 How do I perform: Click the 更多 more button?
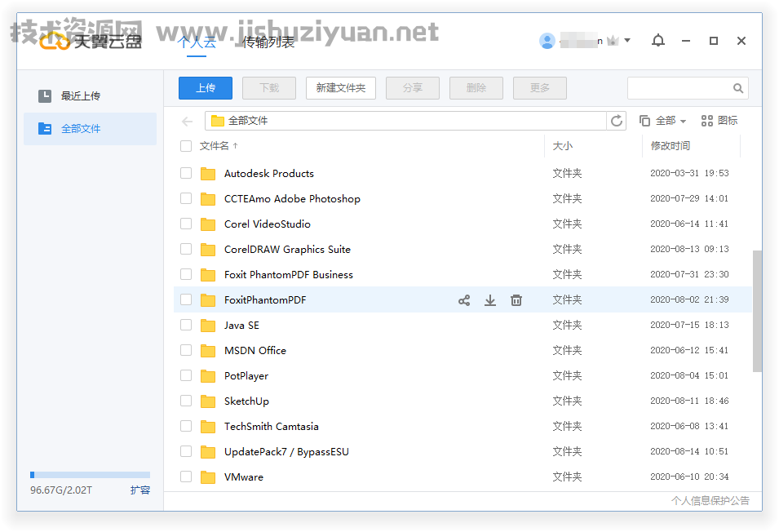539,88
